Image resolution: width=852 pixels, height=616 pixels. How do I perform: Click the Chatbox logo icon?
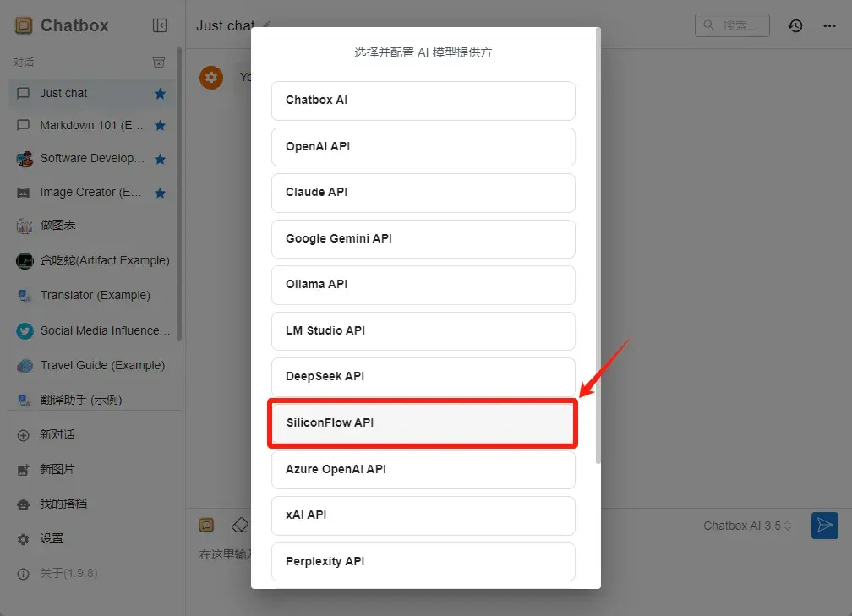click(24, 25)
